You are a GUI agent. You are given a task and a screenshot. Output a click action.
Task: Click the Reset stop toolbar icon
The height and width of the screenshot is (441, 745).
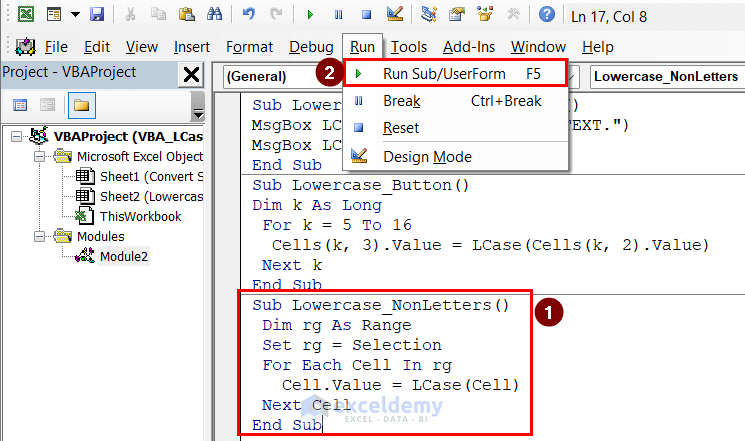(x=366, y=15)
